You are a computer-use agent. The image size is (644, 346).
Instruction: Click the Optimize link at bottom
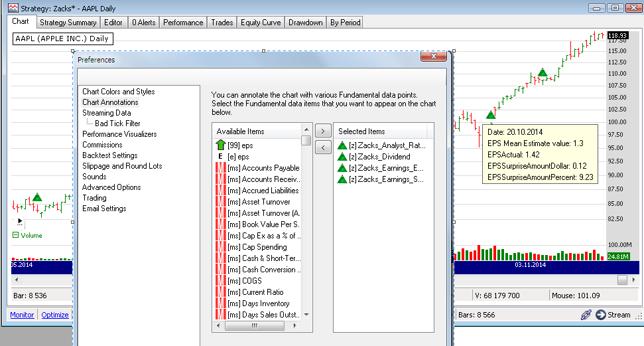tap(55, 315)
